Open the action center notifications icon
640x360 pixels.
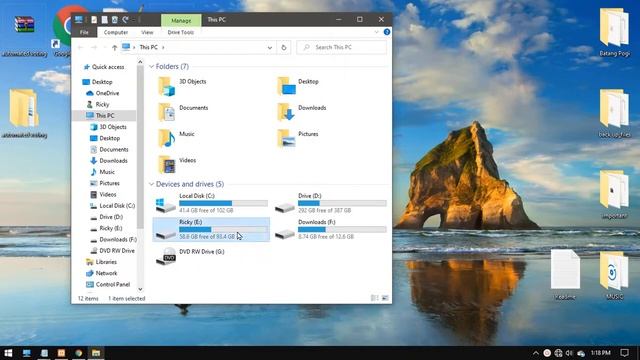pyautogui.click(x=624, y=353)
